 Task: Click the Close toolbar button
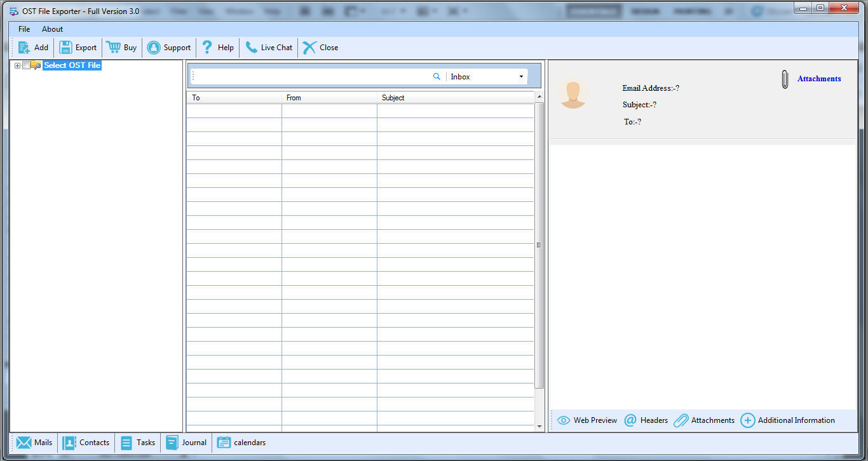[x=309, y=48]
